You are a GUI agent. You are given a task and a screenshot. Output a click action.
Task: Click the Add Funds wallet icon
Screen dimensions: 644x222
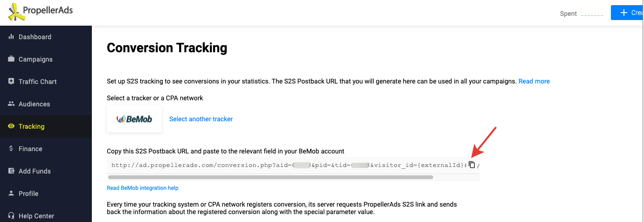tap(11, 171)
